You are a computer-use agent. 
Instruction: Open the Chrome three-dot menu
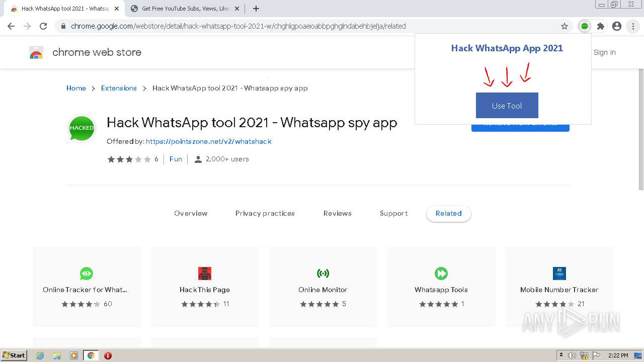tap(633, 26)
